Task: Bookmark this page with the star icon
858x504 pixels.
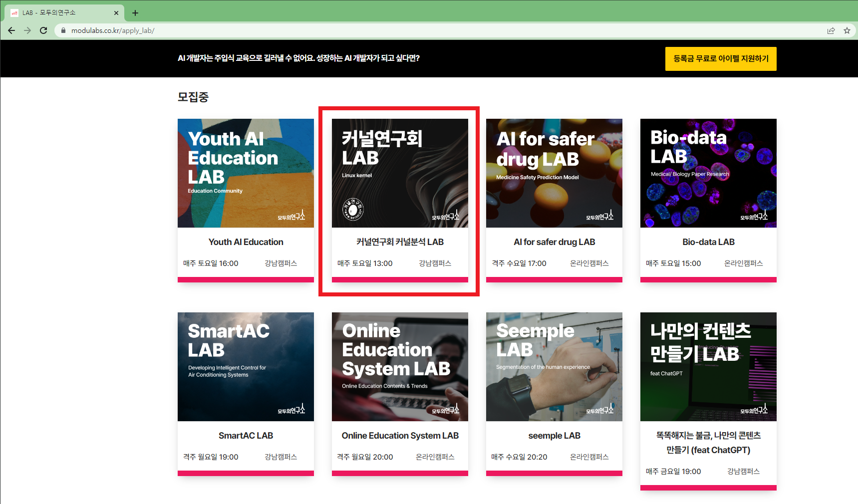Action: click(x=847, y=30)
